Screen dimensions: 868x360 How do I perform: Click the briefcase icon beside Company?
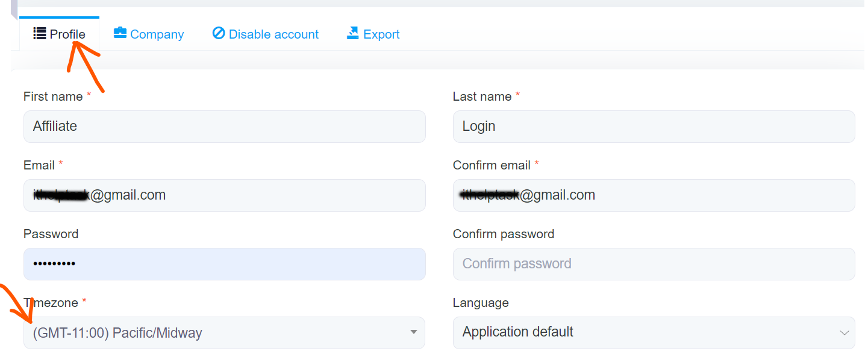coord(120,33)
